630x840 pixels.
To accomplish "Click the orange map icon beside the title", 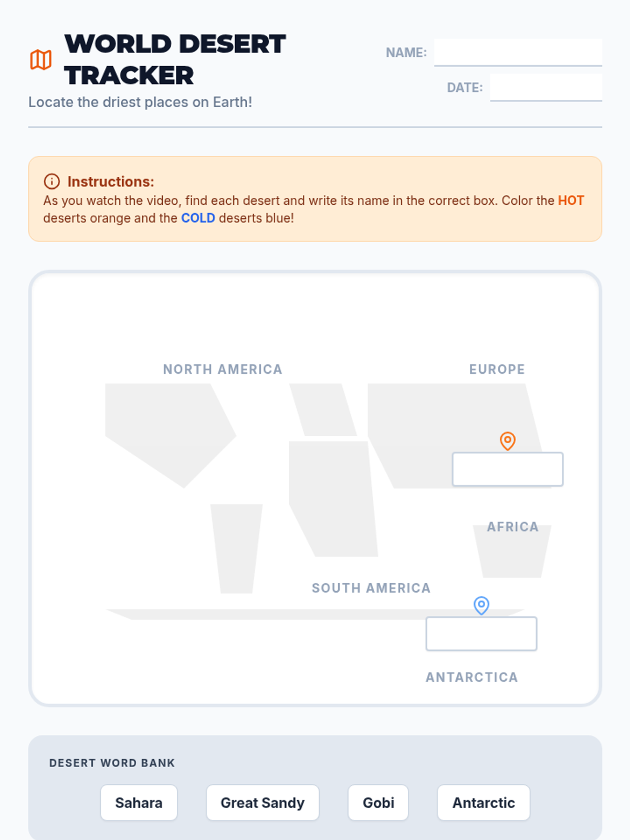I will pyautogui.click(x=40, y=60).
